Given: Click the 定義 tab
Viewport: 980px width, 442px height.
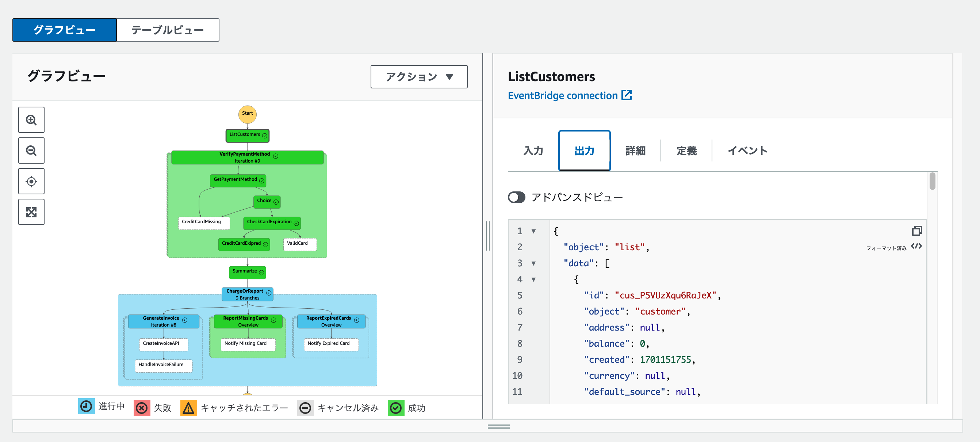Looking at the screenshot, I should 686,151.
